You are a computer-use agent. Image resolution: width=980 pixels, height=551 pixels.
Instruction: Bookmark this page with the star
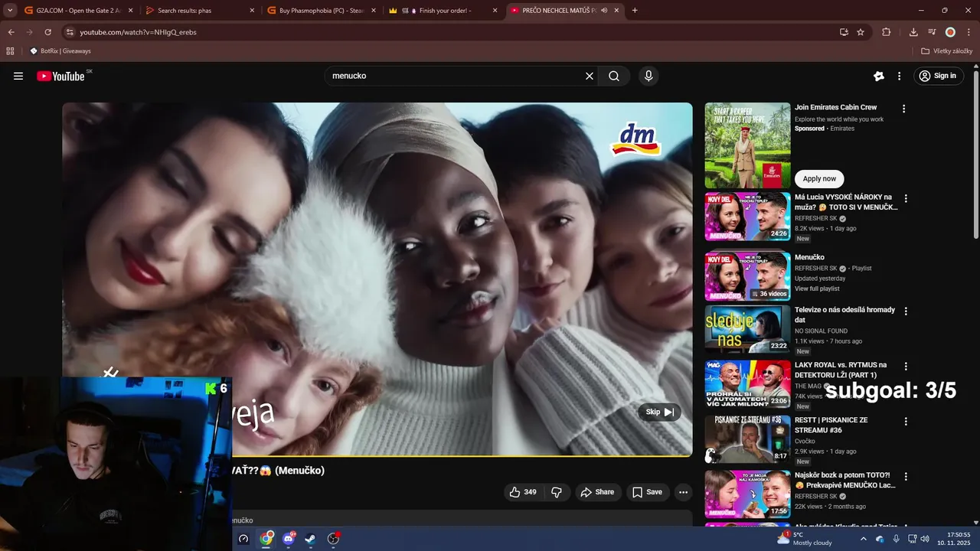(861, 32)
